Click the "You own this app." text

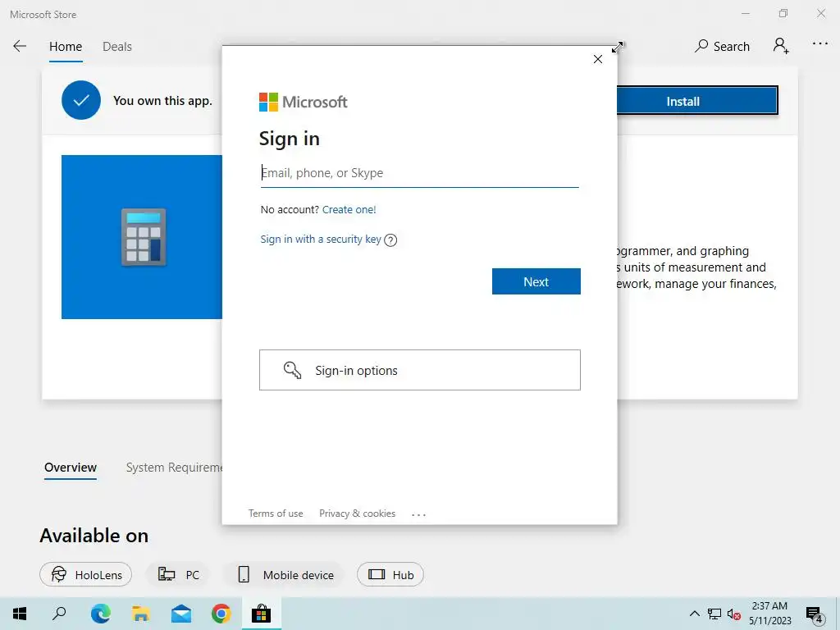click(x=162, y=101)
